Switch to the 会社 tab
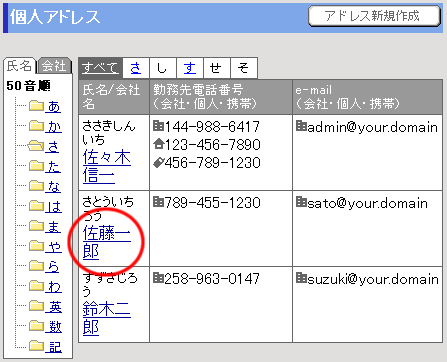The height and width of the screenshot is (362, 447). pyautogui.click(x=54, y=66)
